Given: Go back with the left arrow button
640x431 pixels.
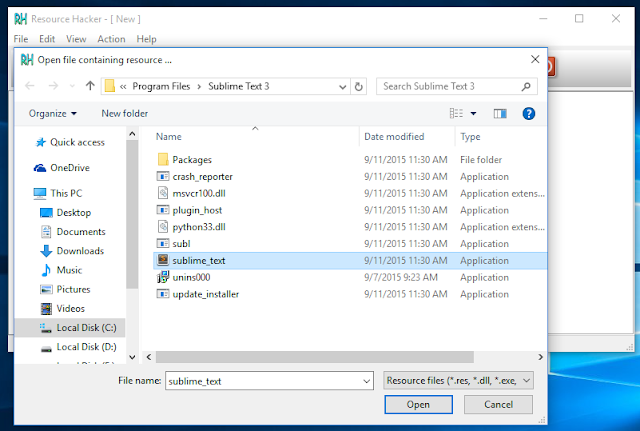Looking at the screenshot, I should (30, 86).
